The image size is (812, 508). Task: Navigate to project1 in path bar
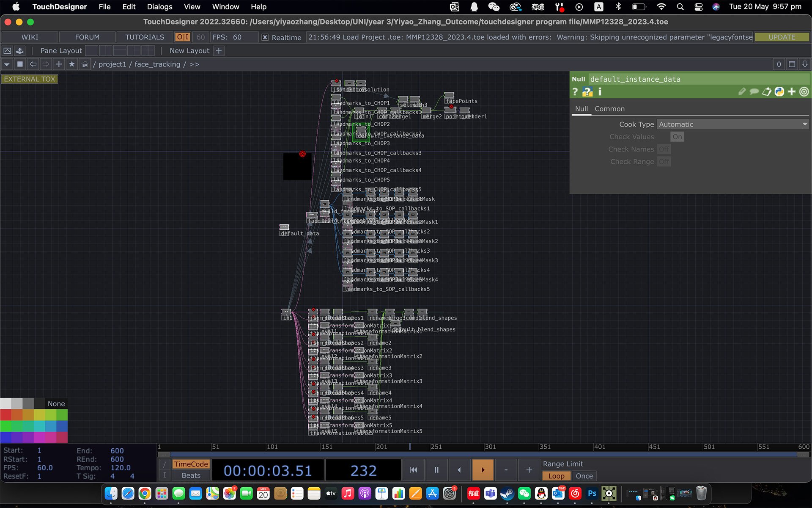tap(112, 64)
